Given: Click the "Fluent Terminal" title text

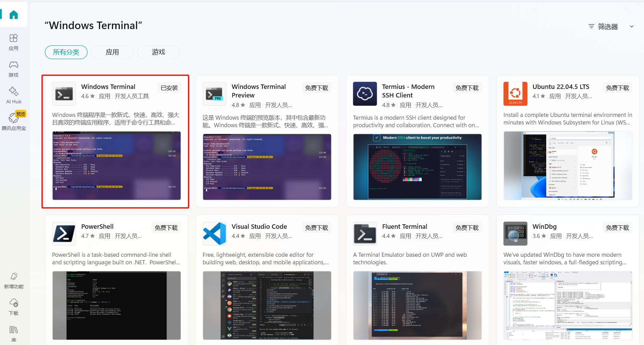Looking at the screenshot, I should pos(404,226).
